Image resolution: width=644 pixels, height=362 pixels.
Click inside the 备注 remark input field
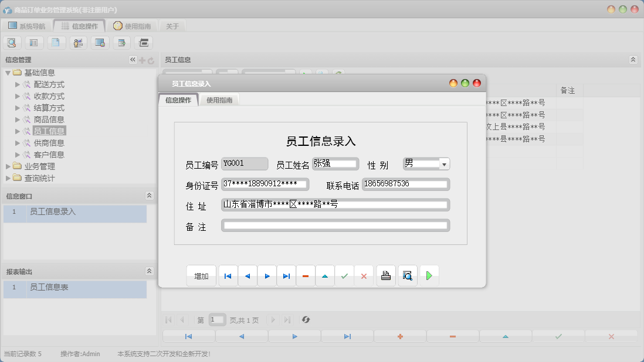(334, 225)
